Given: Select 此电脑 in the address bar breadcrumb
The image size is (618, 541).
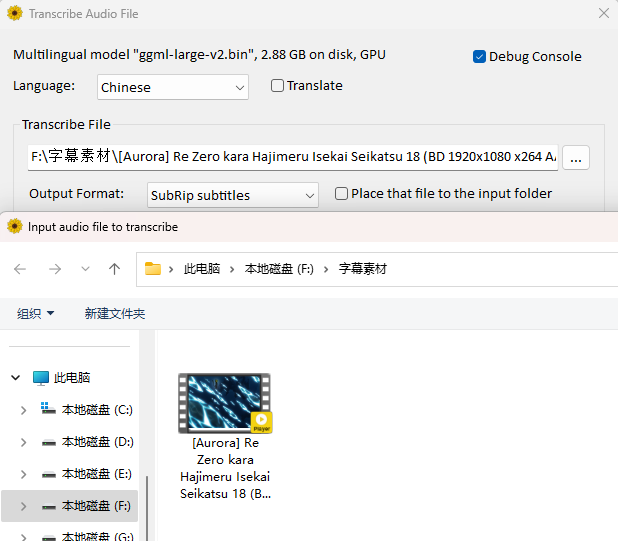Looking at the screenshot, I should pyautogui.click(x=202, y=269).
